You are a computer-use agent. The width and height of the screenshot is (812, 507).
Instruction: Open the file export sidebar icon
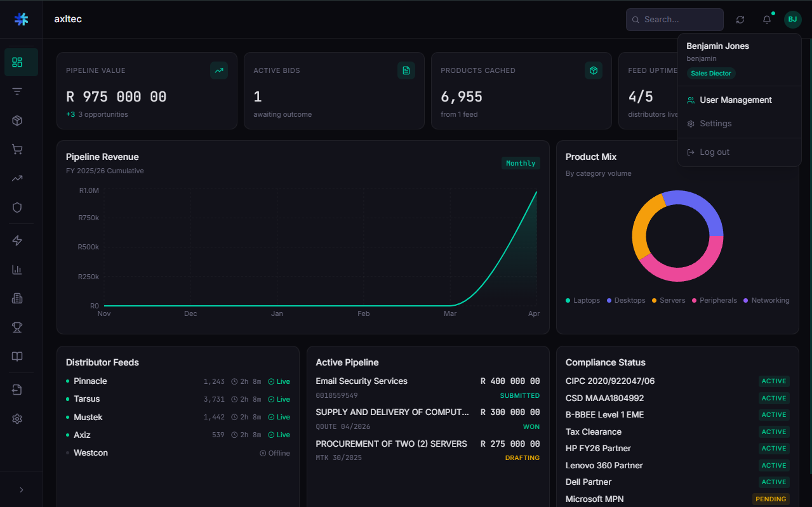pyautogui.click(x=17, y=390)
